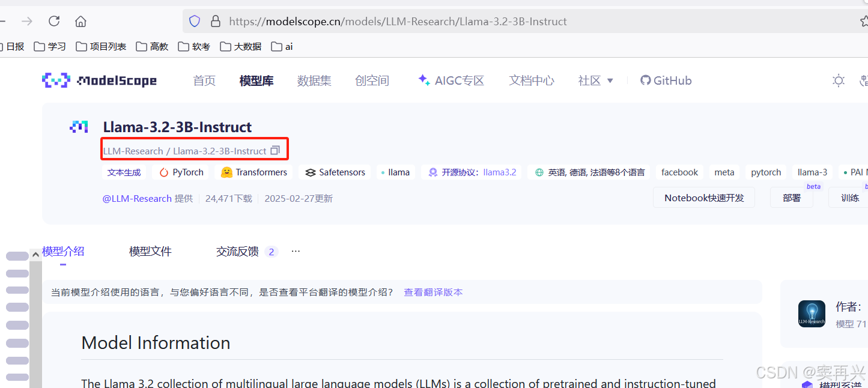Collapse the outline with the up chevron

[36, 255]
